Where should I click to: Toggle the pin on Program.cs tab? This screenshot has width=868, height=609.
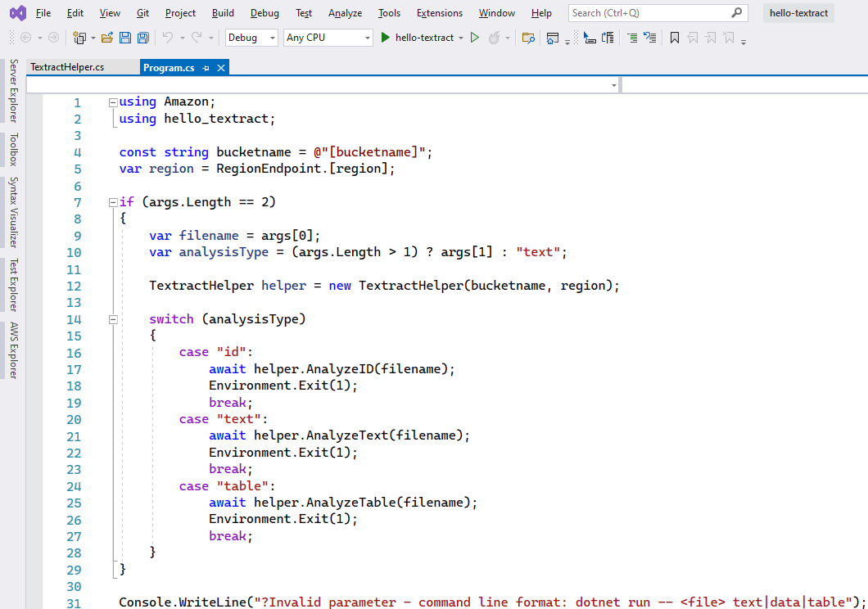point(206,67)
